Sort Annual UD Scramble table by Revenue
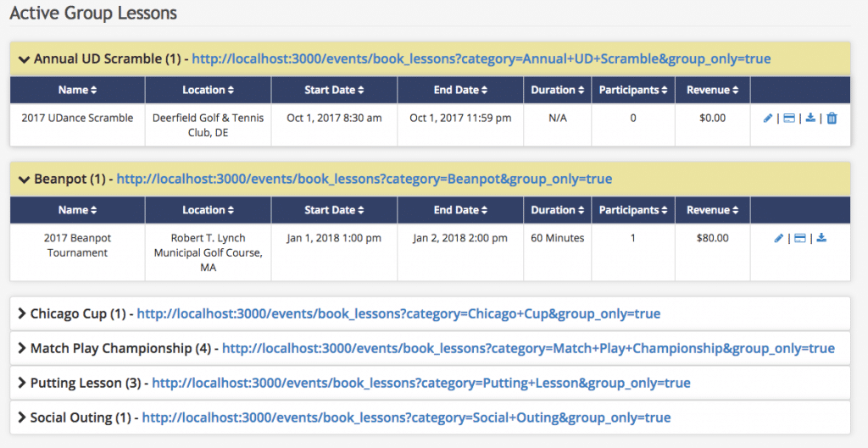868x448 pixels. (712, 90)
